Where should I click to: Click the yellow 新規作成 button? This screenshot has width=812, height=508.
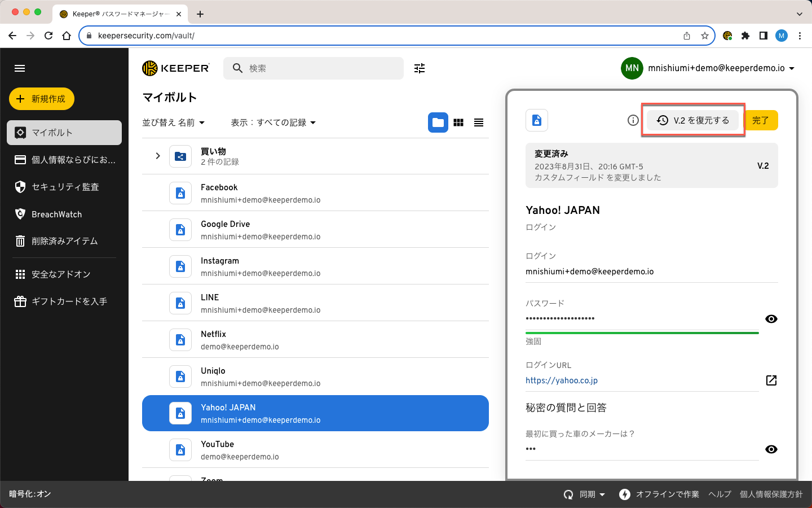point(42,99)
